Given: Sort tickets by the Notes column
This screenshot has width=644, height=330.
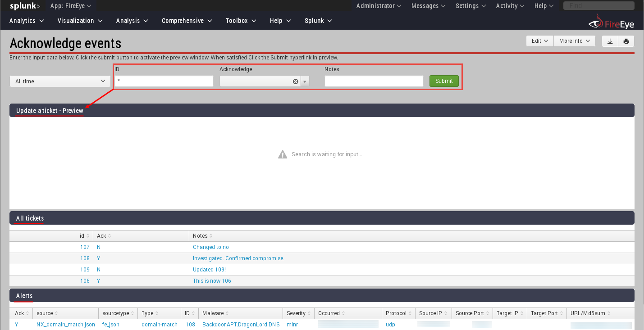Looking at the screenshot, I should click(x=201, y=235).
